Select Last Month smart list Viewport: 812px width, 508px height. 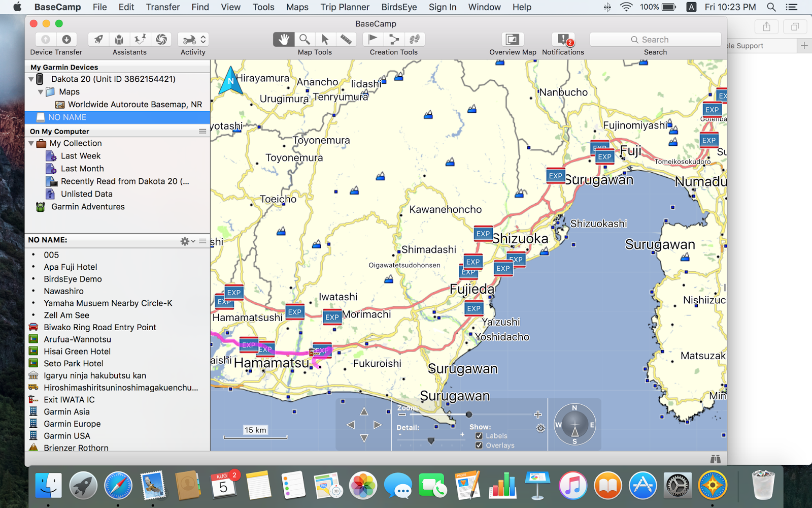(82, 169)
